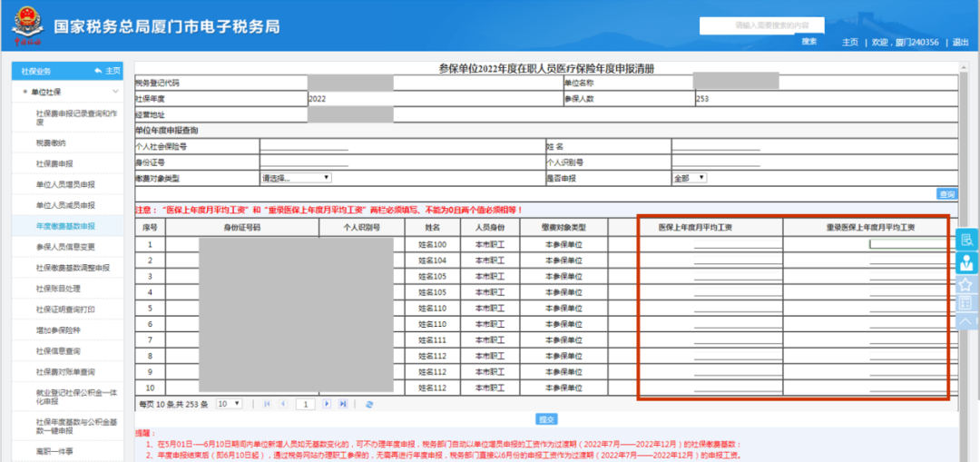Screen dimensions: 980x462
Task: Click the document search icon on right sidebar
Action: (966, 240)
